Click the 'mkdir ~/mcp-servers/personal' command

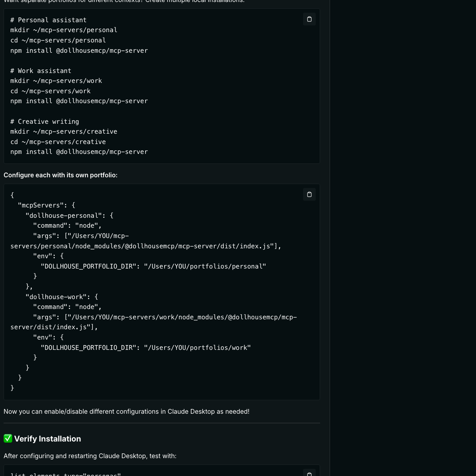64,30
